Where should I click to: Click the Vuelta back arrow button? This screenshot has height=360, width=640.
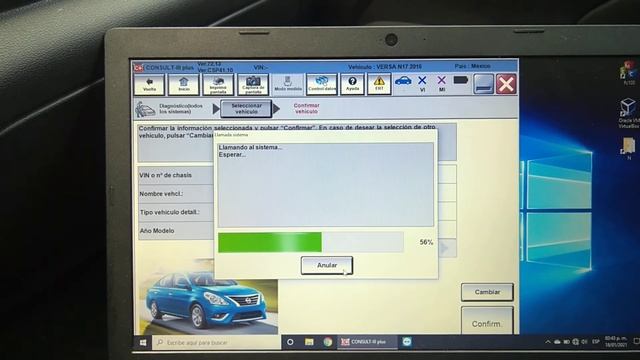click(149, 84)
